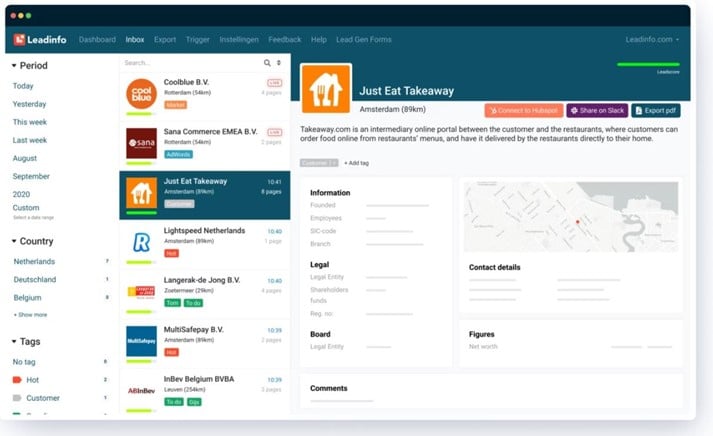Select Lightspeed Netherlands company name
This screenshot has height=436, width=713.
[204, 231]
